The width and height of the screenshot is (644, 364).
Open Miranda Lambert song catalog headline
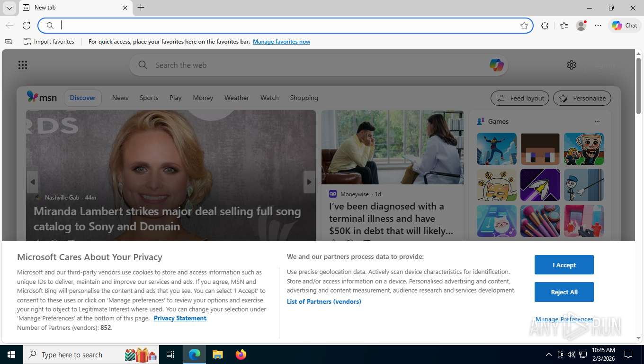[x=167, y=219]
